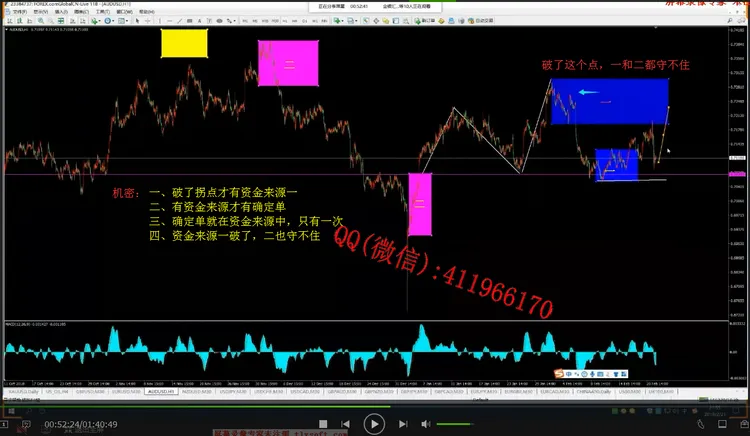Toggle chart shift from right border
The height and width of the screenshot is (436, 750).
point(82,21)
